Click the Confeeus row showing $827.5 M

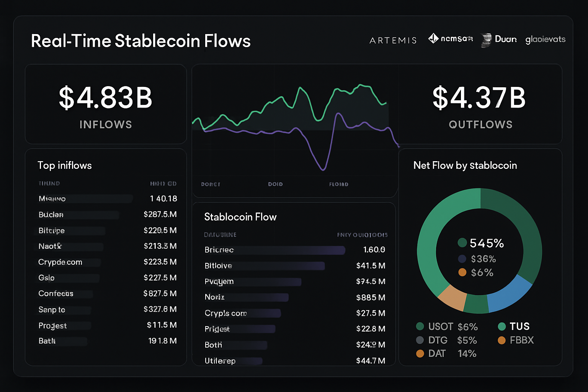pyautogui.click(x=107, y=294)
